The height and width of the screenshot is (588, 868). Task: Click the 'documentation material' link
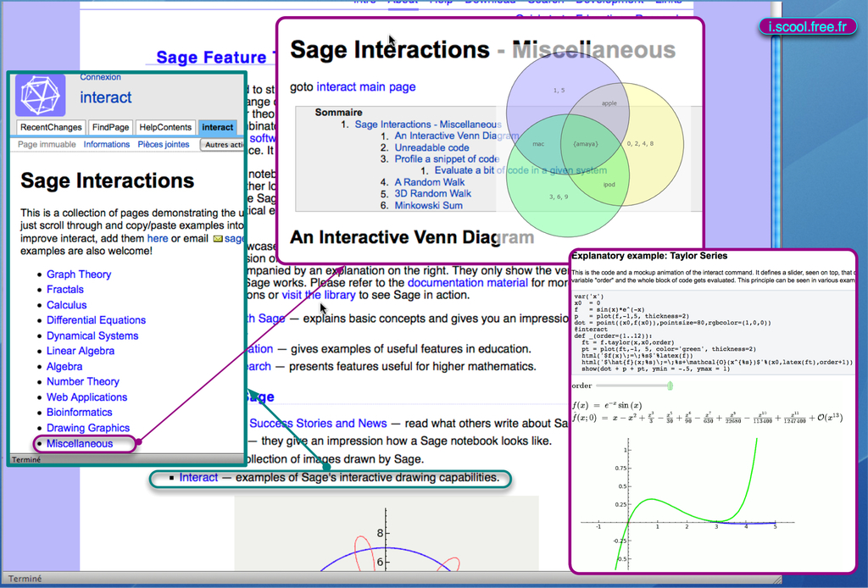point(468,283)
